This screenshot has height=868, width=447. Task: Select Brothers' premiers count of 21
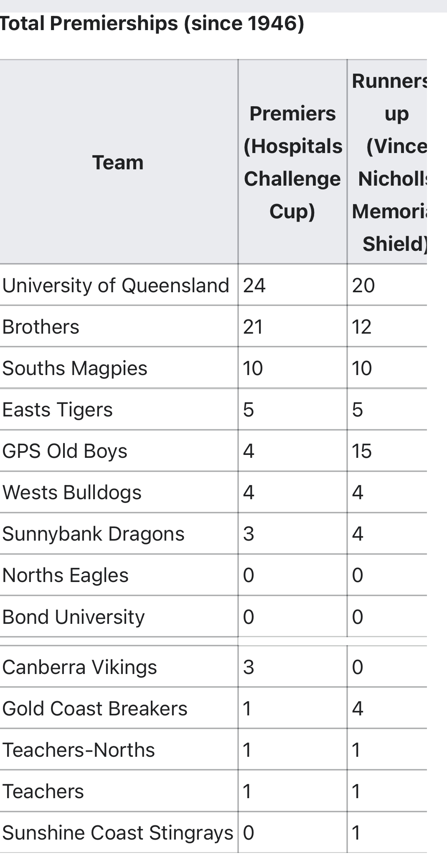click(253, 327)
